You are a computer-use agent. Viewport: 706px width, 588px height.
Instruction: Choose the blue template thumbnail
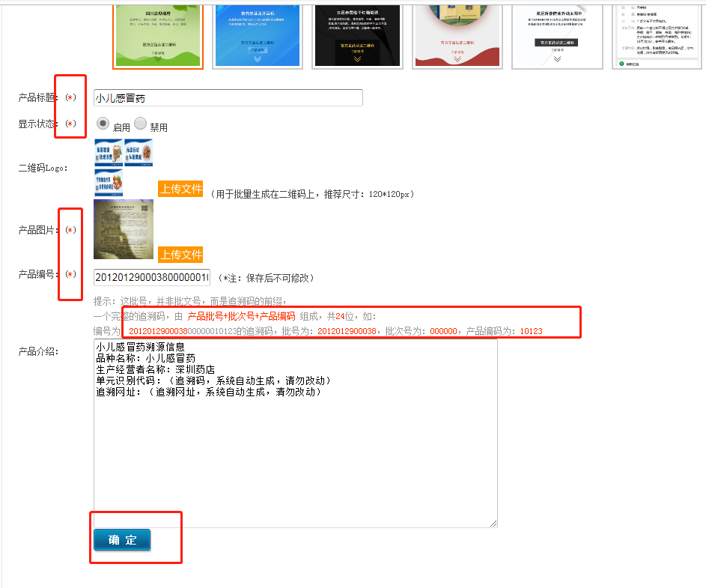257,34
